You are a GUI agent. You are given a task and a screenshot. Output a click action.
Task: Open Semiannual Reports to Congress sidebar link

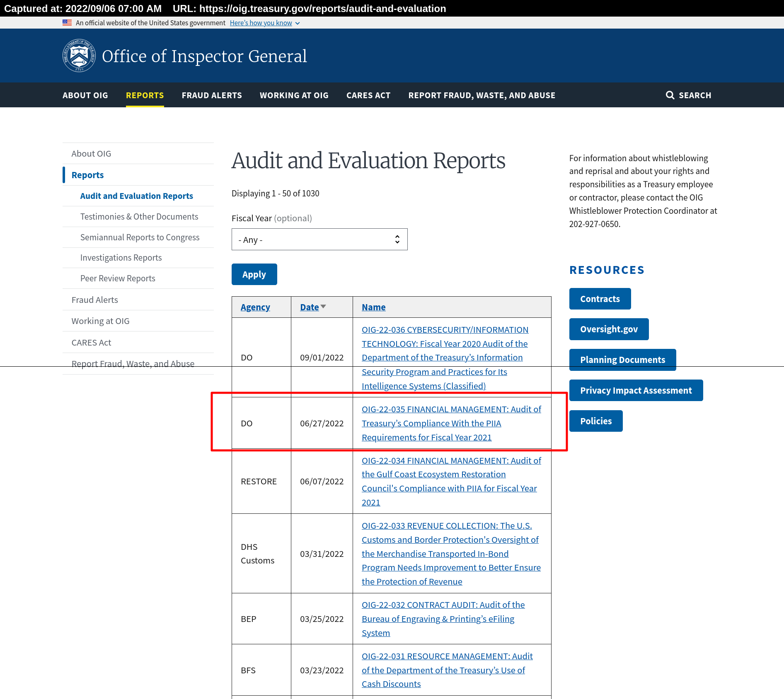(140, 237)
